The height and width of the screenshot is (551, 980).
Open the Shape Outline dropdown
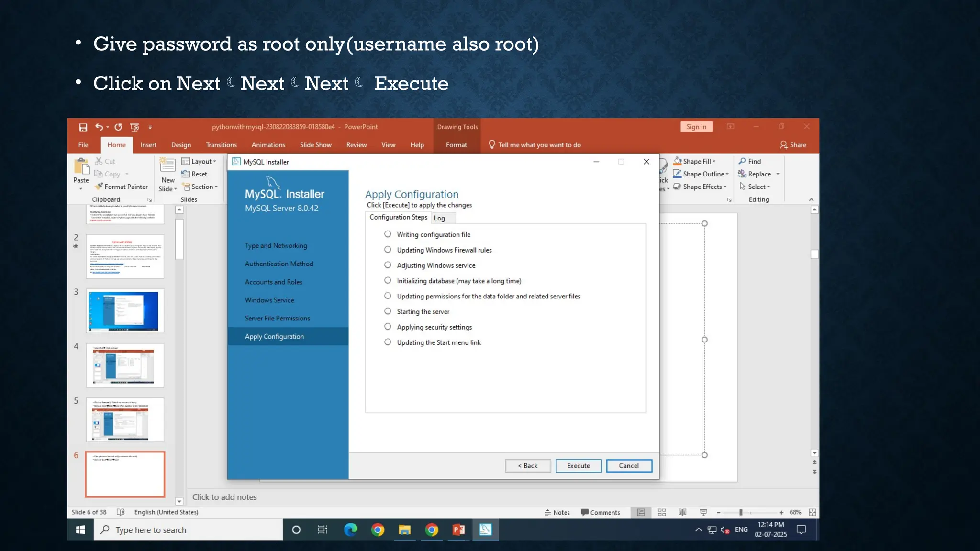(x=701, y=174)
